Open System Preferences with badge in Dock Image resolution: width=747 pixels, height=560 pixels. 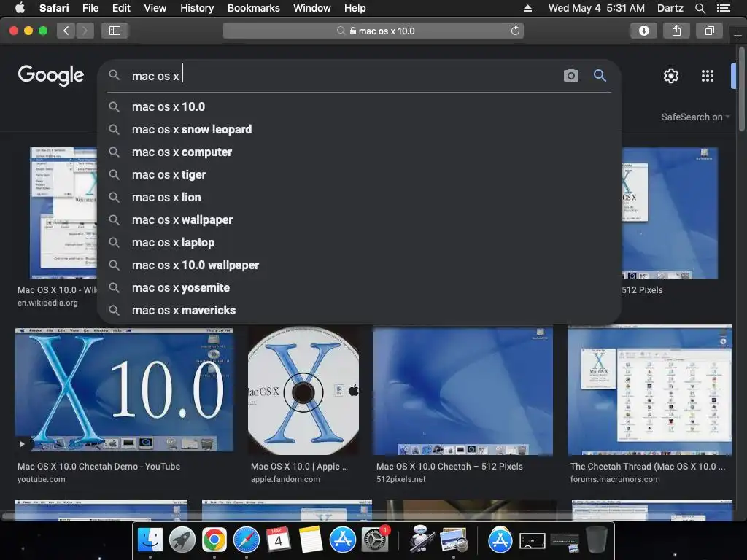[x=375, y=540]
